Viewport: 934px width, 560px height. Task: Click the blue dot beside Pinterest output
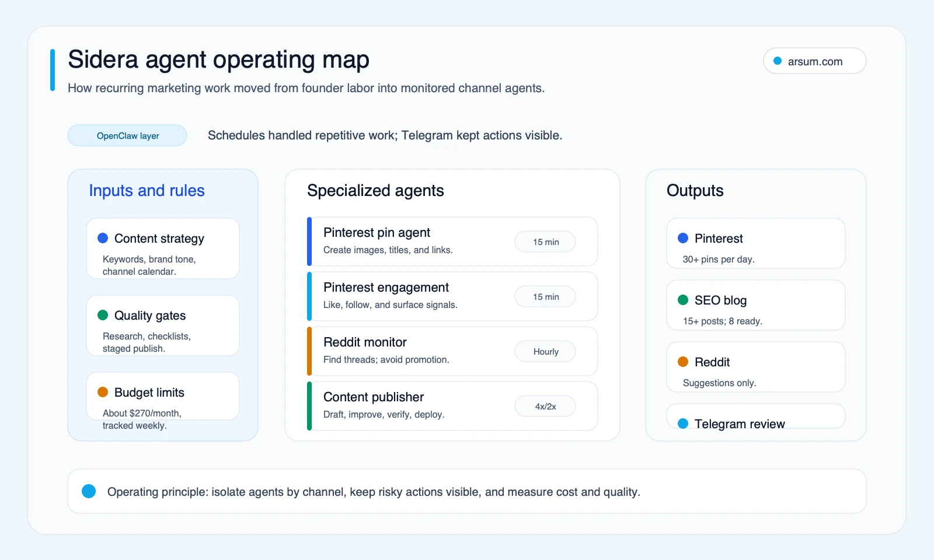click(683, 238)
